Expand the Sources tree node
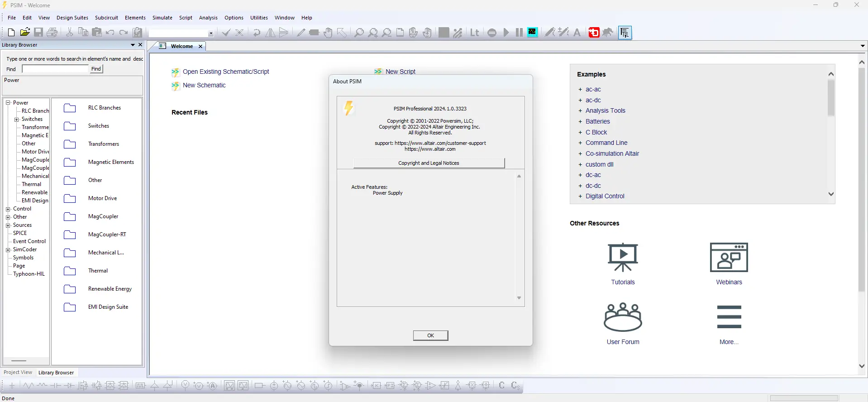The width and height of the screenshot is (868, 402). 8,225
